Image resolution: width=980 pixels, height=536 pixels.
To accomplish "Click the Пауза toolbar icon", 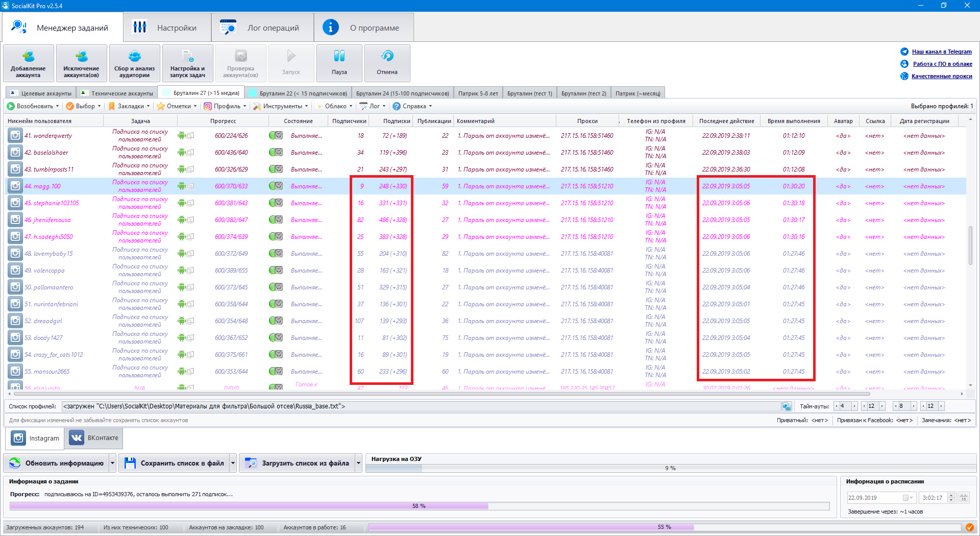I will pos(339,56).
